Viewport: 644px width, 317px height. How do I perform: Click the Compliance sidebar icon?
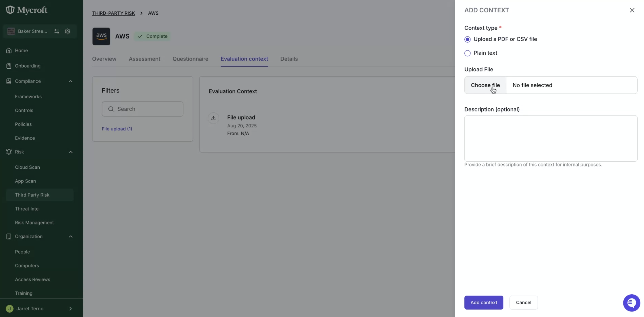[x=9, y=81]
